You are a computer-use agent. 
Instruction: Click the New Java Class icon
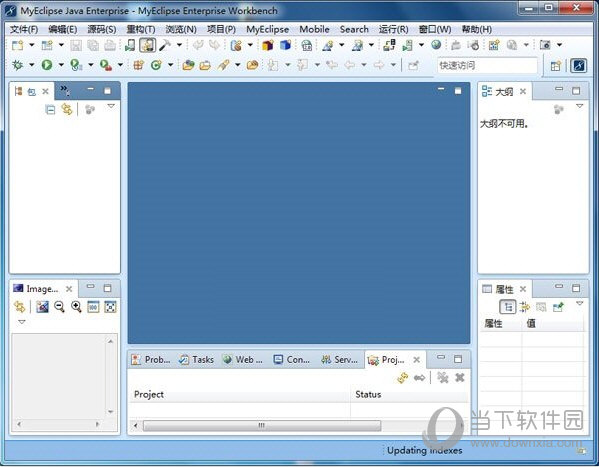tap(156, 65)
